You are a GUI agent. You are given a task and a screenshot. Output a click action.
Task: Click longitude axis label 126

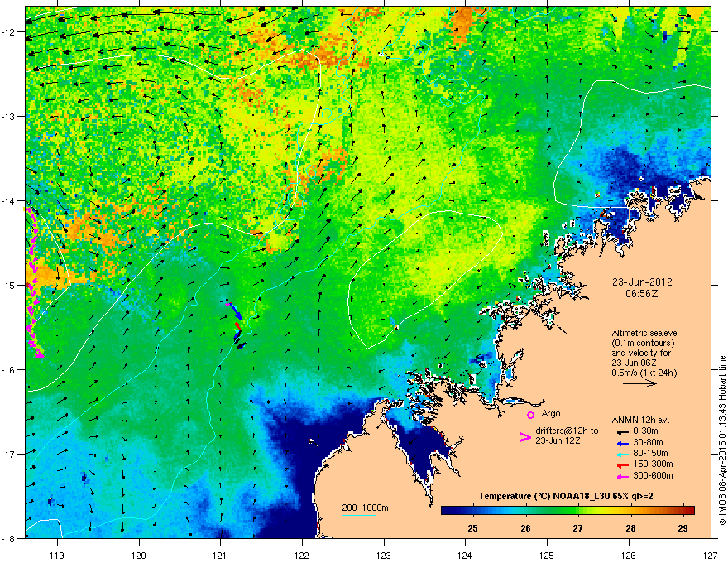(629, 555)
